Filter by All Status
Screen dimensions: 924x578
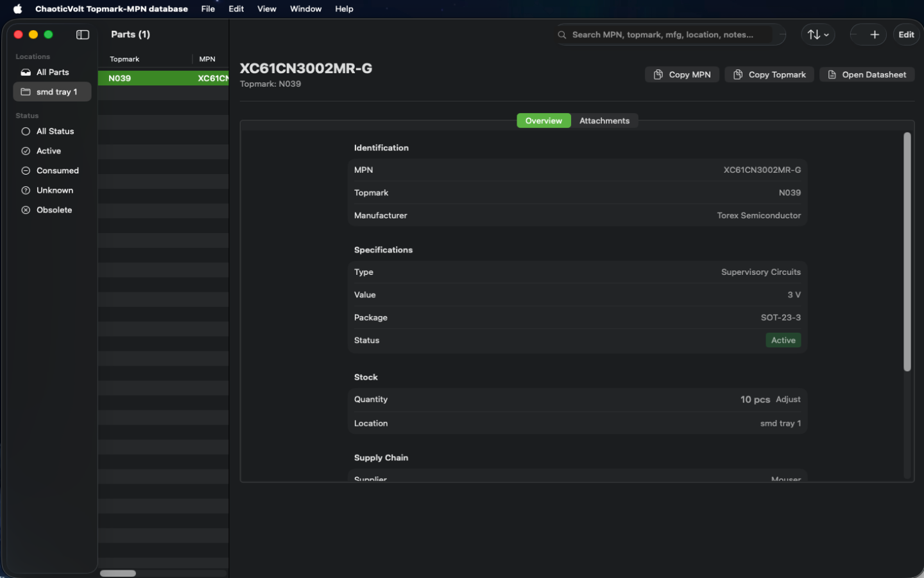[52, 131]
